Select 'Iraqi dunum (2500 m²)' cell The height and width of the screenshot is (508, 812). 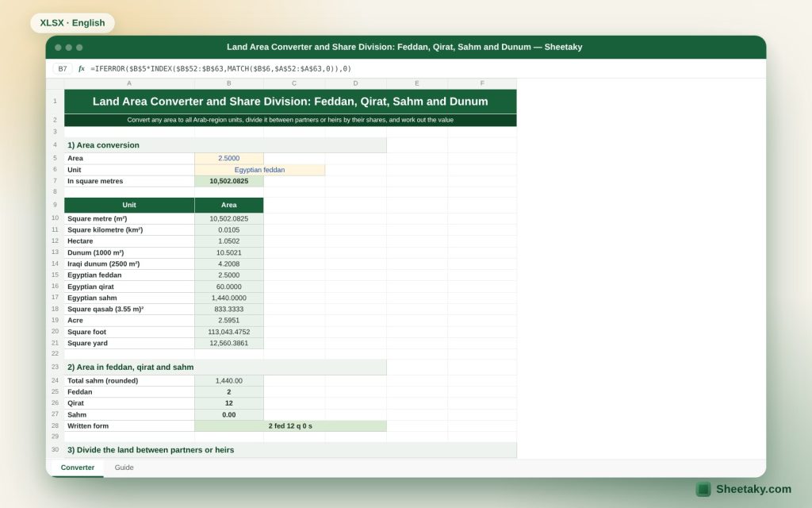pyautogui.click(x=129, y=264)
